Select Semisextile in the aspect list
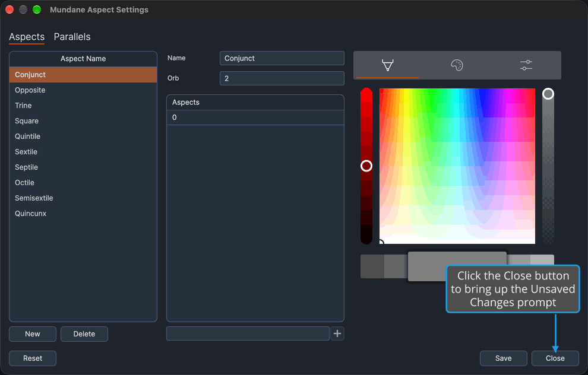The image size is (588, 375). pos(83,198)
